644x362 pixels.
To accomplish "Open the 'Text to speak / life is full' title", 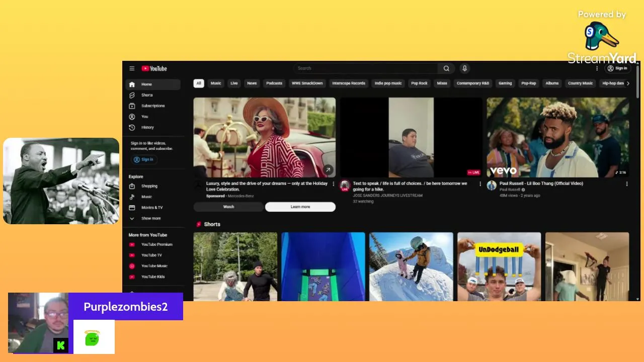I will point(410,187).
